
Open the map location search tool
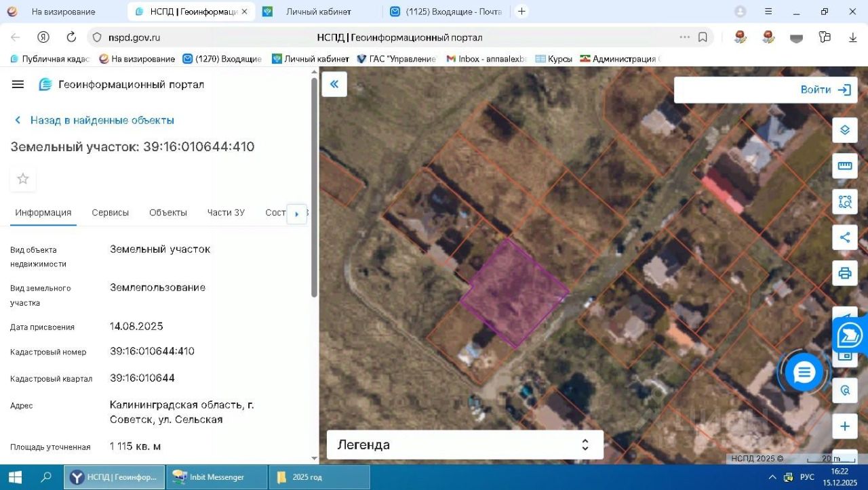pyautogui.click(x=845, y=390)
